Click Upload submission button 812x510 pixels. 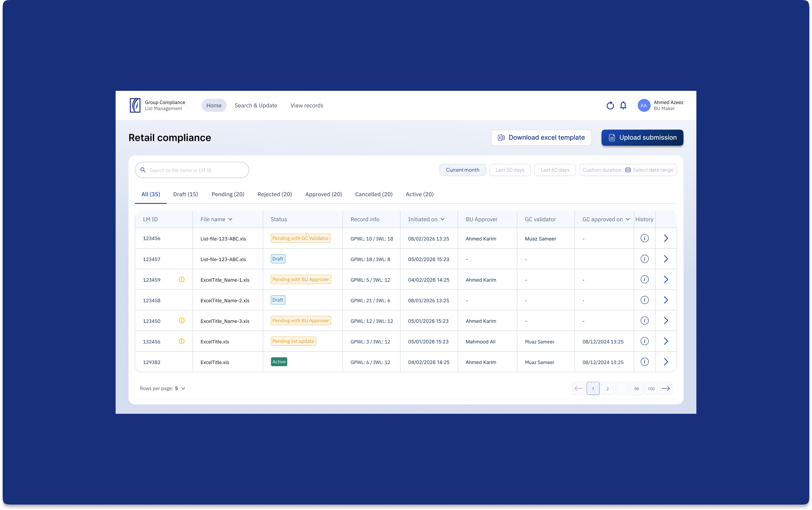click(642, 138)
